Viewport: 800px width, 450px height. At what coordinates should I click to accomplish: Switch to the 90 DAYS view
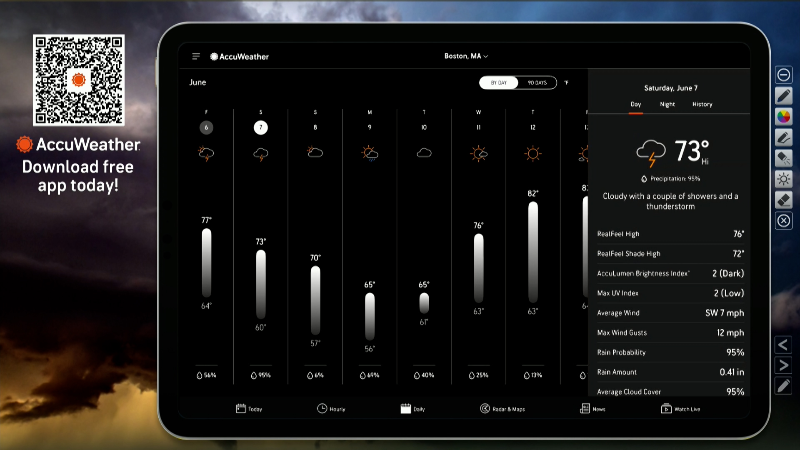[537, 83]
